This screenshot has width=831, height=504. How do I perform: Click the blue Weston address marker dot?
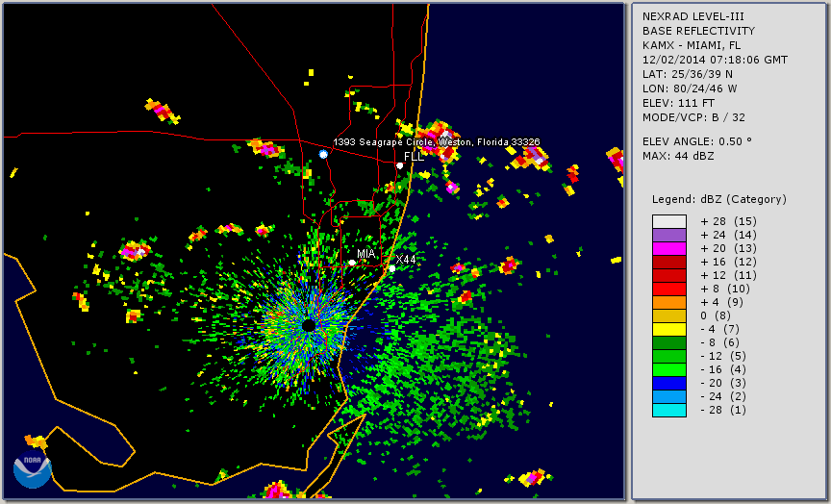(323, 154)
